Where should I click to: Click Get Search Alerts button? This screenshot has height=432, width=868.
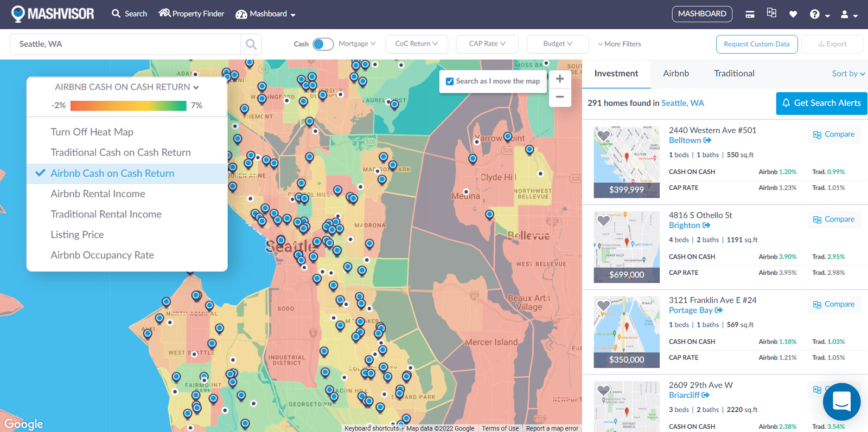[821, 103]
